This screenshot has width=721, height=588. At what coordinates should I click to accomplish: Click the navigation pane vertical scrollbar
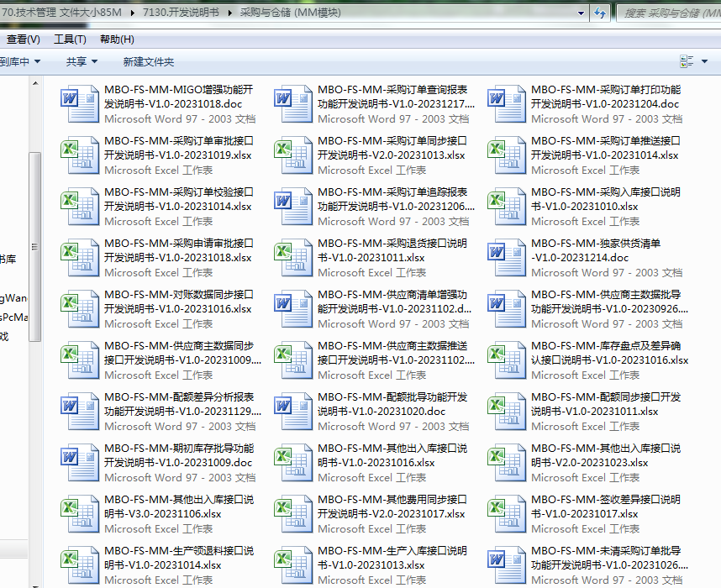click(34, 244)
